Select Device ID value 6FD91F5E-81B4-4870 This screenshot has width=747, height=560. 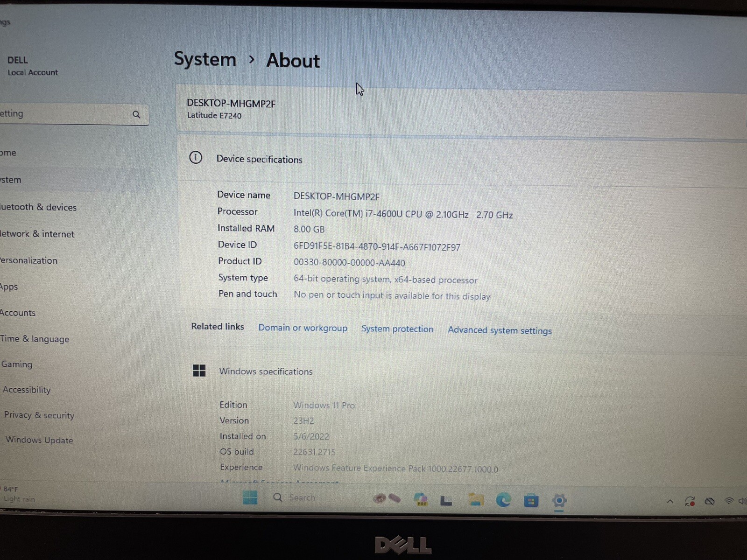coord(377,247)
